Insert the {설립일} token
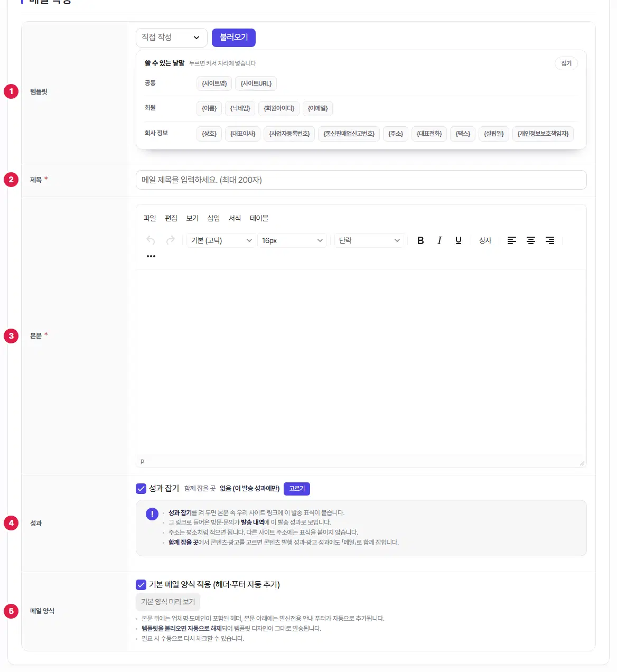617x672 pixels. 494,134
